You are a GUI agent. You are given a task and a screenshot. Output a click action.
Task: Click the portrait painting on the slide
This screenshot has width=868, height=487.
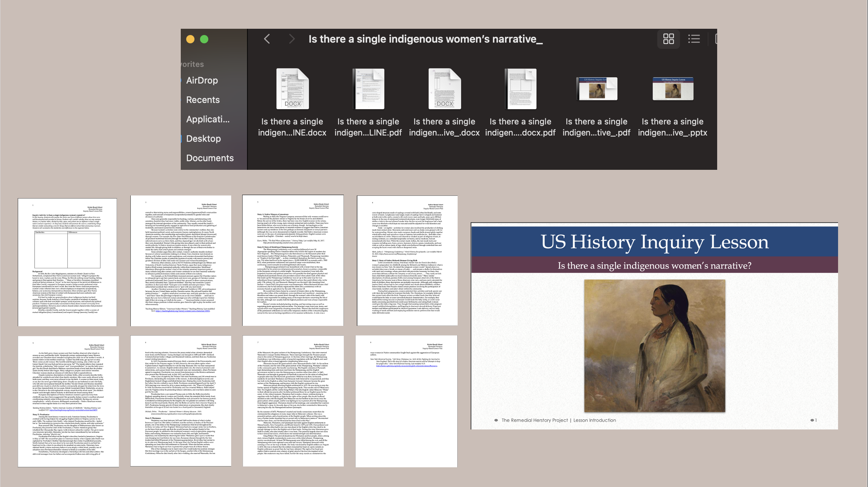pyautogui.click(x=655, y=346)
